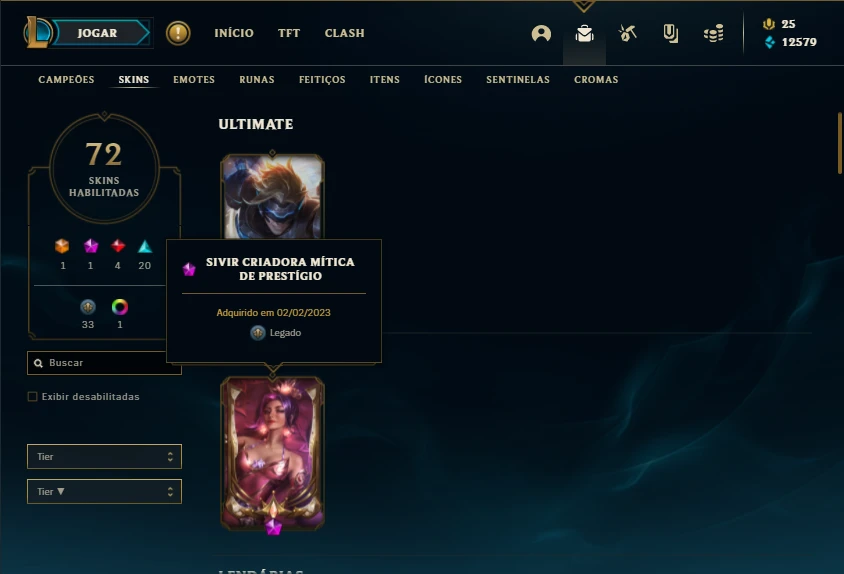The width and height of the screenshot is (844, 574).
Task: Enable the Exibir desabilitadas checkbox
Action: (x=32, y=397)
